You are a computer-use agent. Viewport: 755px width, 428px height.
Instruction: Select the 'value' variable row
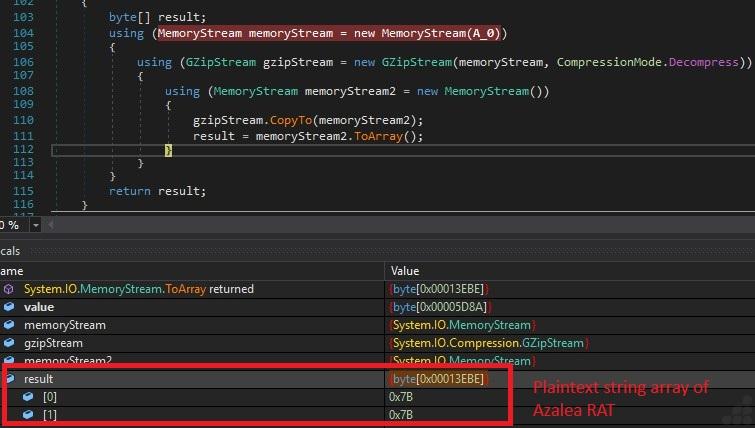tap(378, 307)
